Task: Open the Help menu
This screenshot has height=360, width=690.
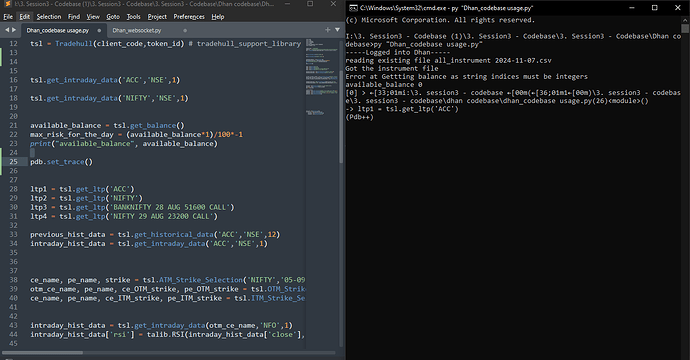Action: pyautogui.click(x=218, y=17)
